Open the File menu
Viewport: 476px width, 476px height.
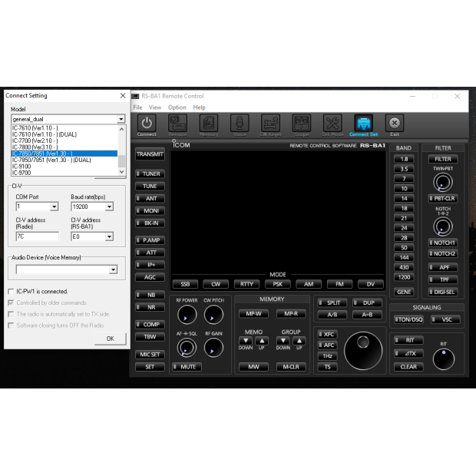point(137,107)
